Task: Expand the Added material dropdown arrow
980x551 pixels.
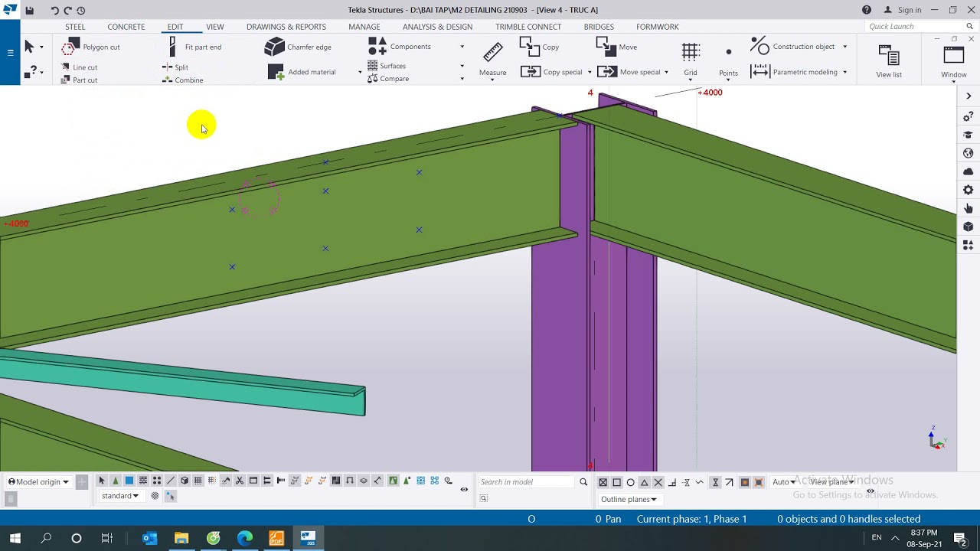Action: [360, 73]
